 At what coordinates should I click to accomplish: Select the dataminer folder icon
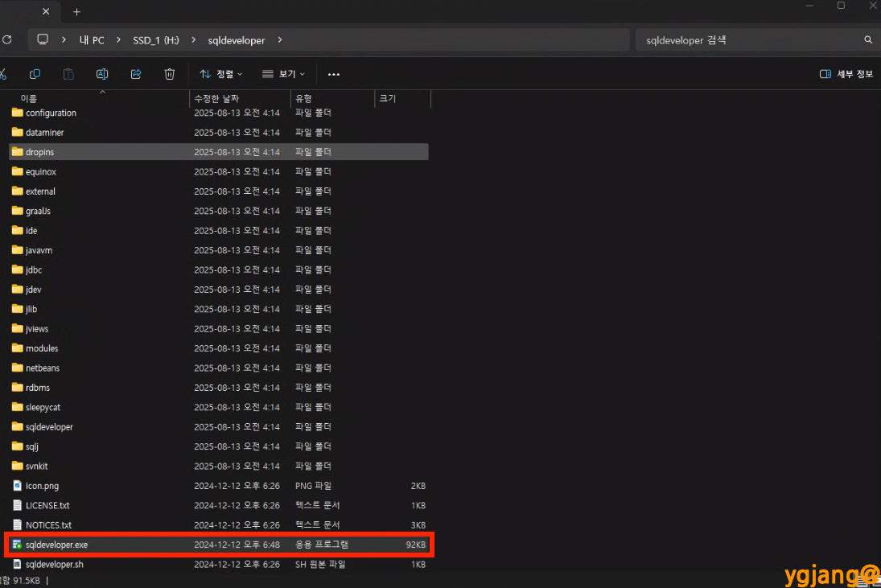click(18, 132)
